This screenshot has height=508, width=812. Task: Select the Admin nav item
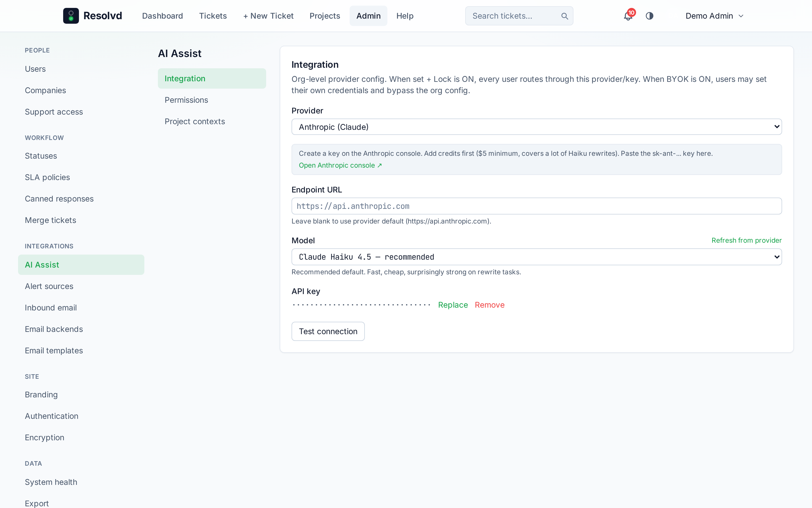tap(368, 16)
